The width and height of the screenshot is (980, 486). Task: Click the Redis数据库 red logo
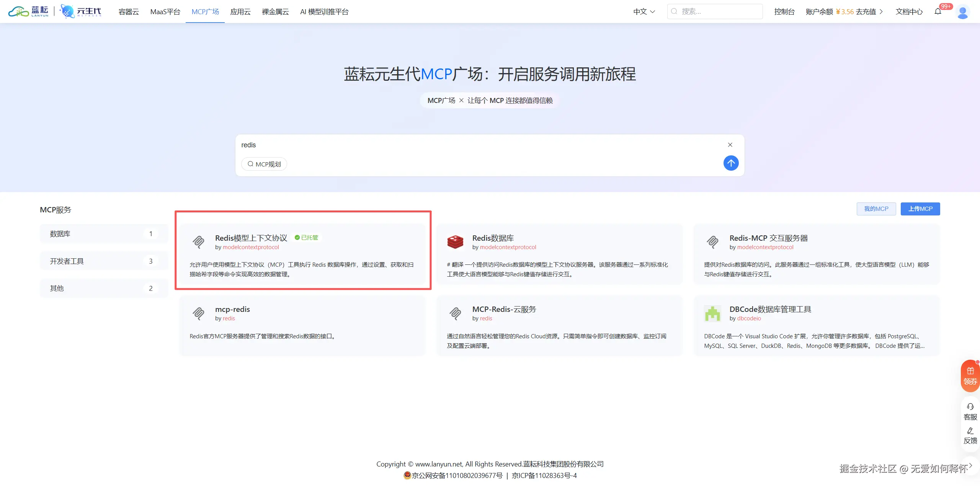coord(455,242)
